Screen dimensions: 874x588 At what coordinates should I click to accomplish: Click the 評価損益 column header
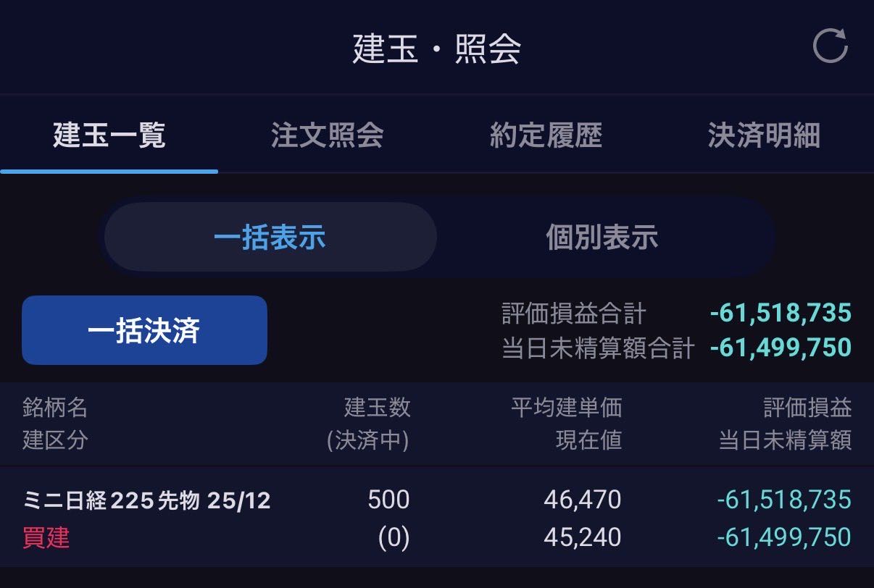point(807,408)
